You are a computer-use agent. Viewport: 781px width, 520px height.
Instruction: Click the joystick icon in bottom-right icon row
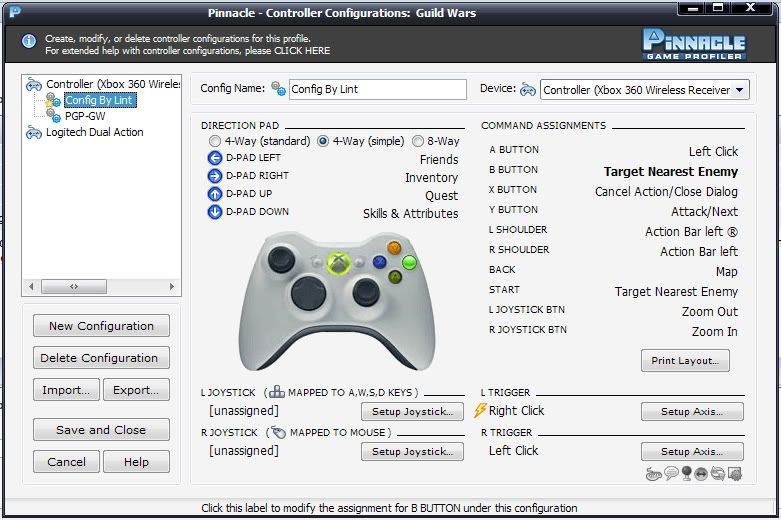(686, 473)
